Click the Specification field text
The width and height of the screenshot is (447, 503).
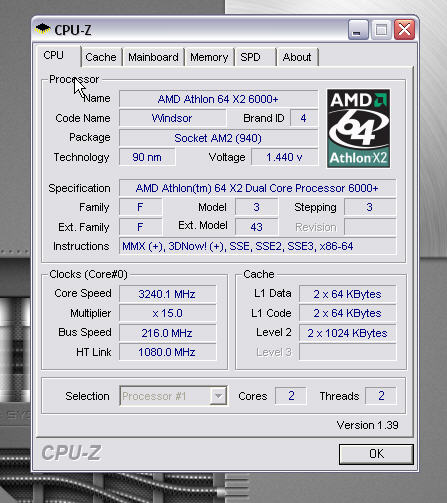pyautogui.click(x=257, y=188)
